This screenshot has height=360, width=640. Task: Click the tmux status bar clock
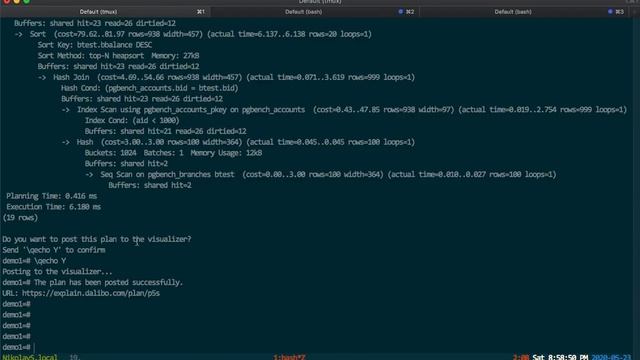coord(560,357)
